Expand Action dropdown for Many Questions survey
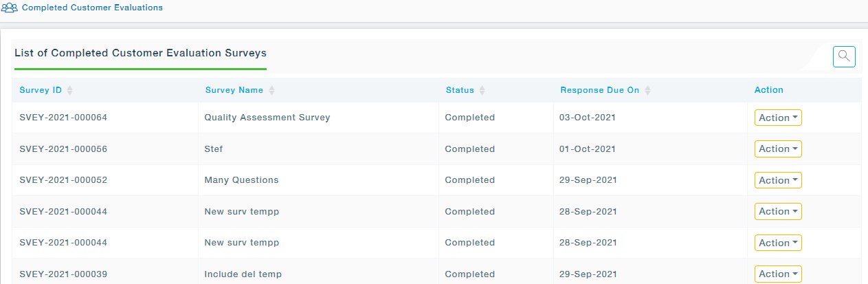The image size is (868, 284). point(778,180)
